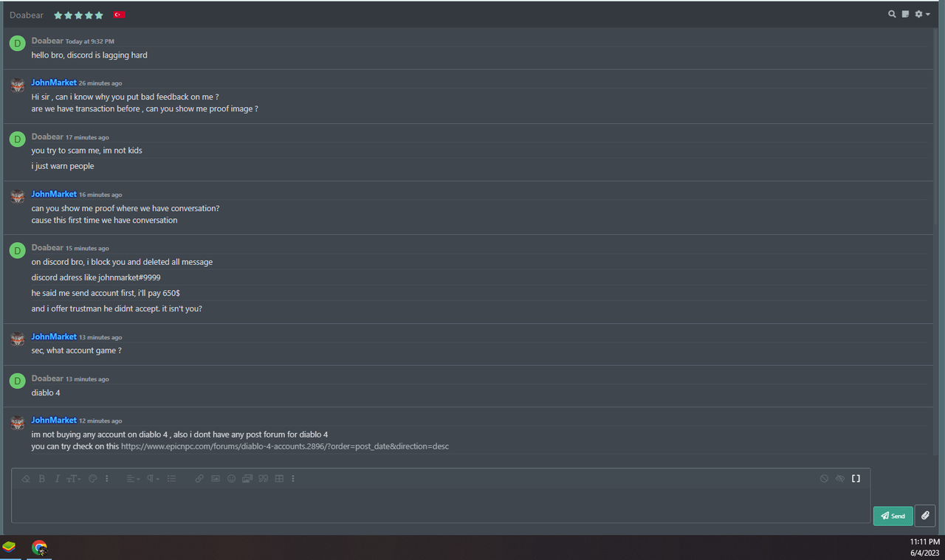Click the five-star rating in header
This screenshot has height=560, width=945.
(x=78, y=15)
